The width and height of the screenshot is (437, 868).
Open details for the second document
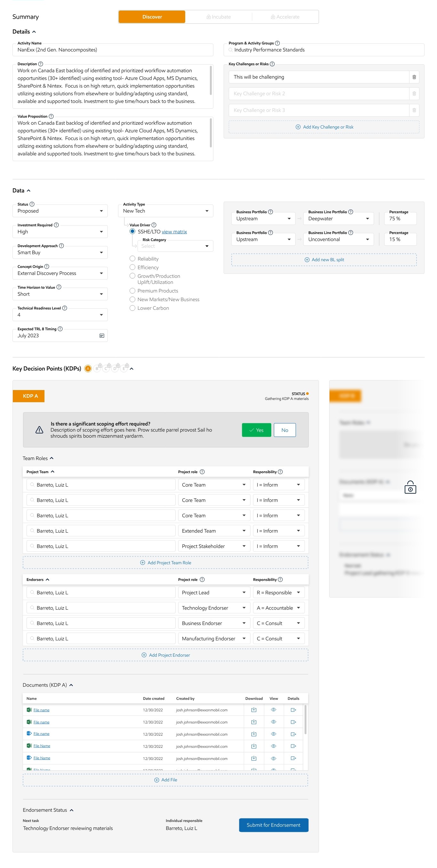click(293, 722)
